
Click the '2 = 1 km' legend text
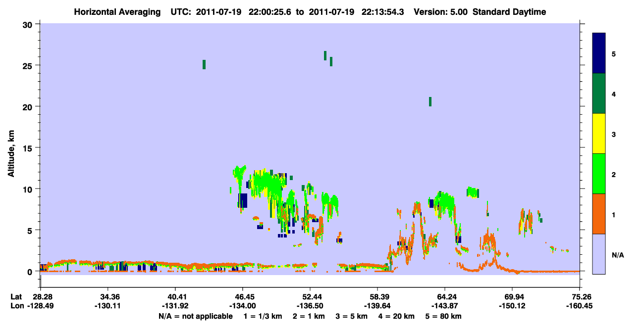tap(310, 316)
